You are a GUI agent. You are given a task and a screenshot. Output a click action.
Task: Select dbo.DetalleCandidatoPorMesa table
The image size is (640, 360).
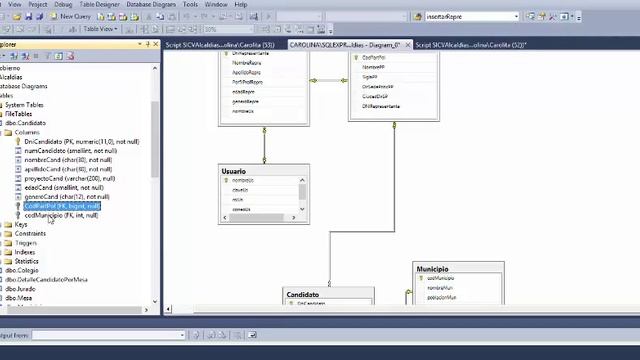47,280
